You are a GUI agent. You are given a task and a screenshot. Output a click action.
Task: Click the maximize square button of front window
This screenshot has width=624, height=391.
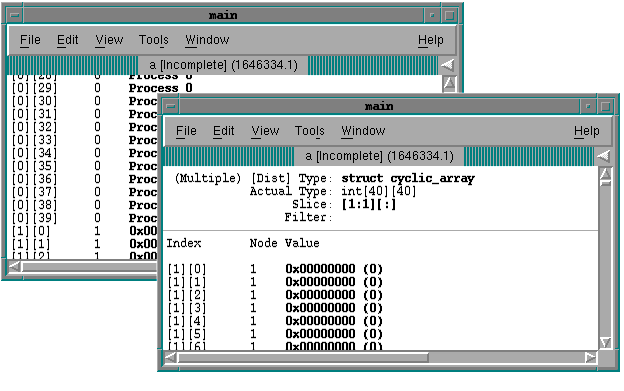click(606, 107)
